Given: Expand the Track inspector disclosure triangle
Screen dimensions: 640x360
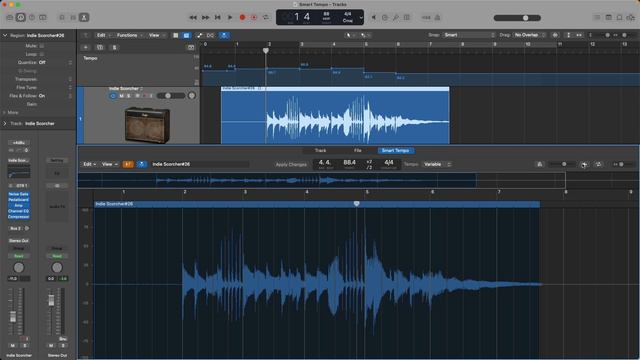Looking at the screenshot, I should (5, 123).
